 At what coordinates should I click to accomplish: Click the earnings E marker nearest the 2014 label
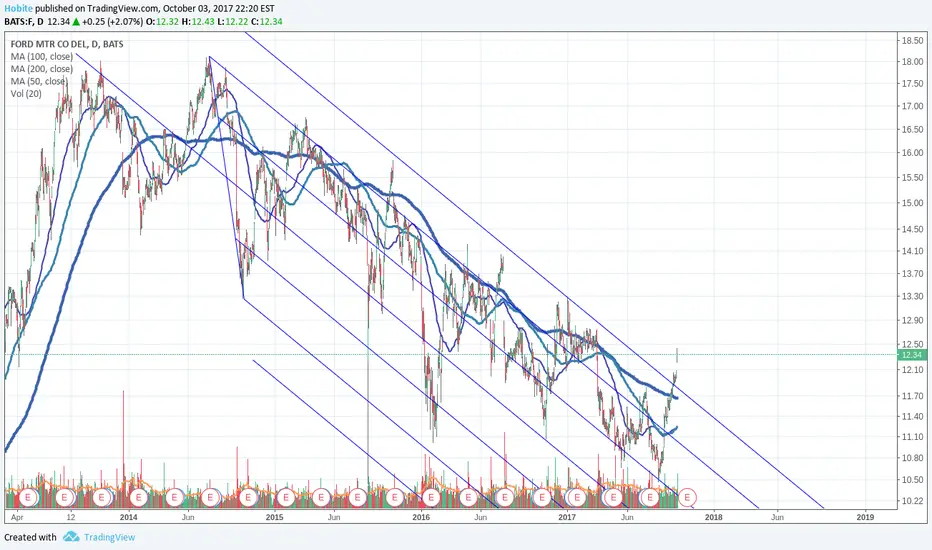tap(138, 497)
